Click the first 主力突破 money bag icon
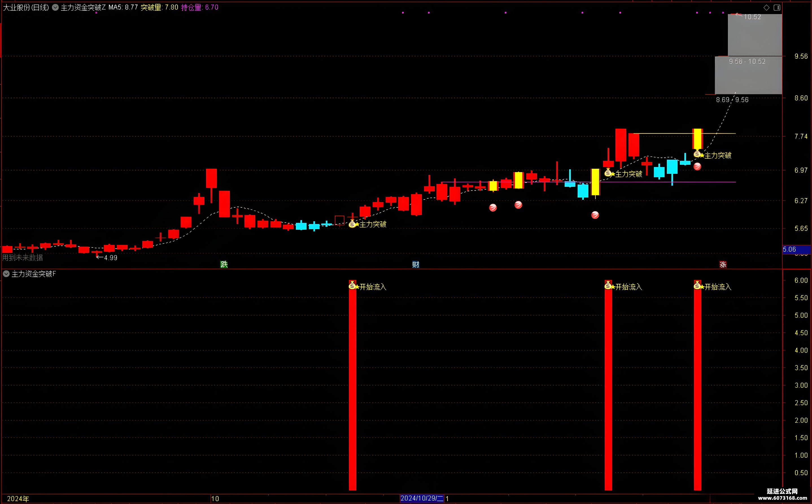This screenshot has width=812, height=504. [x=352, y=224]
